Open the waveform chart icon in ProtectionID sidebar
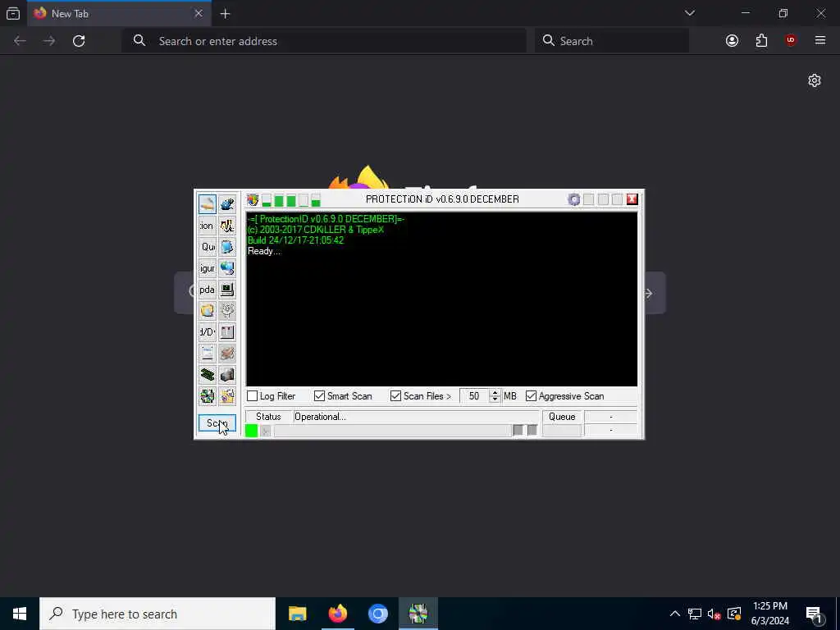 (x=227, y=226)
